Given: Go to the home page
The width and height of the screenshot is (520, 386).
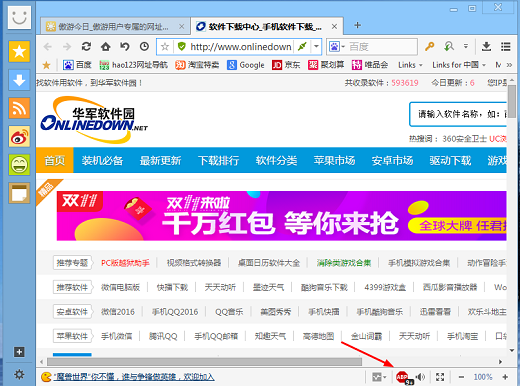Looking at the screenshot, I should pyautogui.click(x=106, y=47).
